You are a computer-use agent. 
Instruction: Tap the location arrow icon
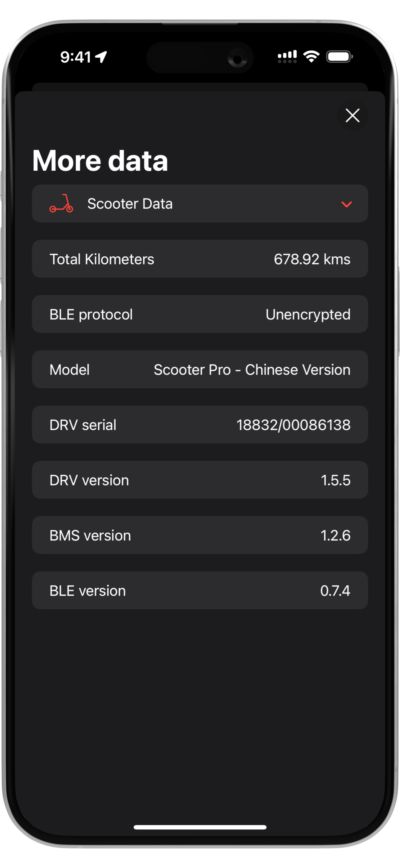101,57
